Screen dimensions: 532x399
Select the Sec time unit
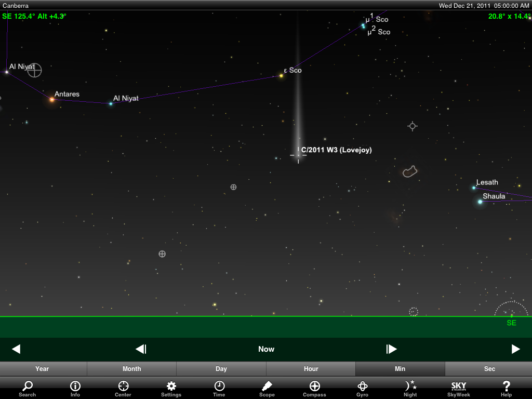pos(488,369)
